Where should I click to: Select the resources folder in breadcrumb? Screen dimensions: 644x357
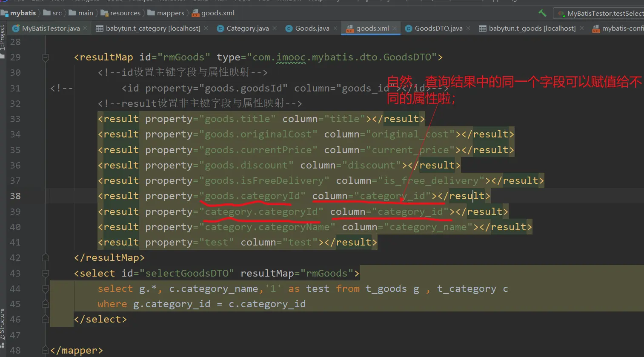point(125,13)
